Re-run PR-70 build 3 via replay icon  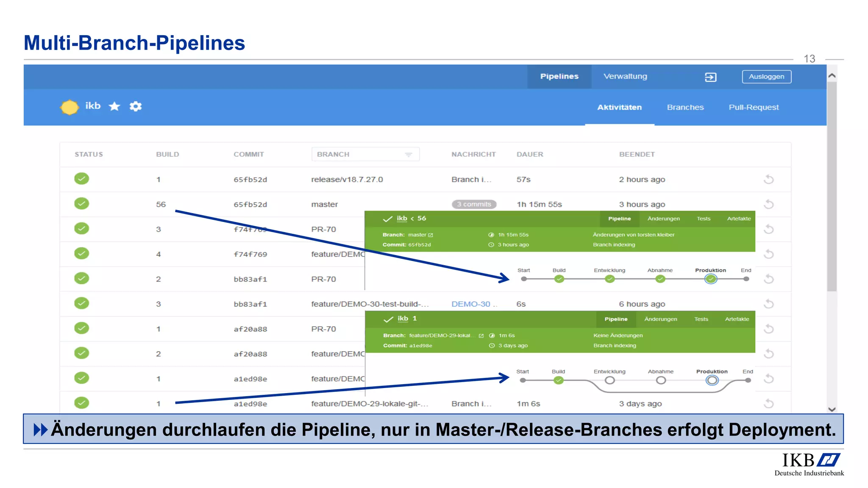[x=769, y=230]
